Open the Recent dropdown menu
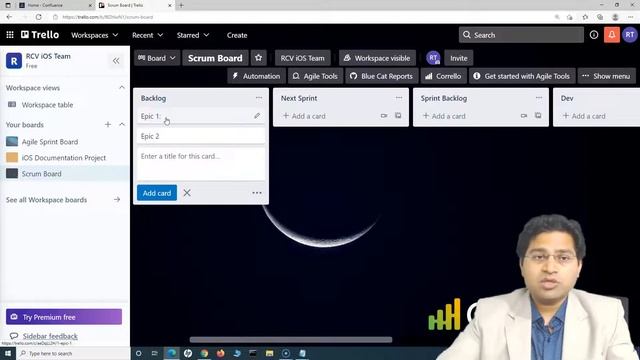Screen dimensions: 640x360 tap(147, 35)
